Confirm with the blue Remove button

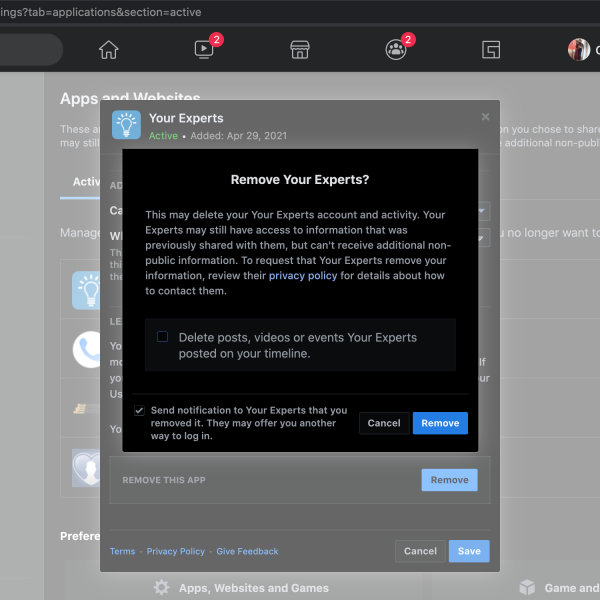[x=440, y=423]
